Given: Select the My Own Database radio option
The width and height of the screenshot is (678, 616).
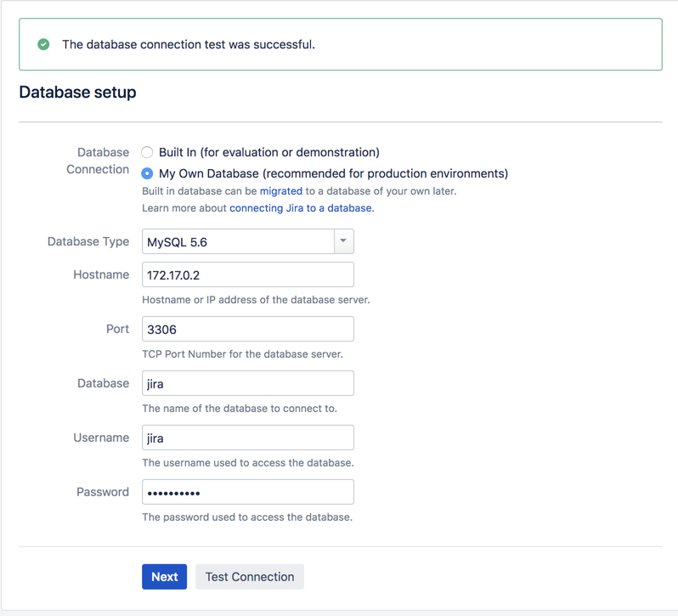Looking at the screenshot, I should (147, 173).
